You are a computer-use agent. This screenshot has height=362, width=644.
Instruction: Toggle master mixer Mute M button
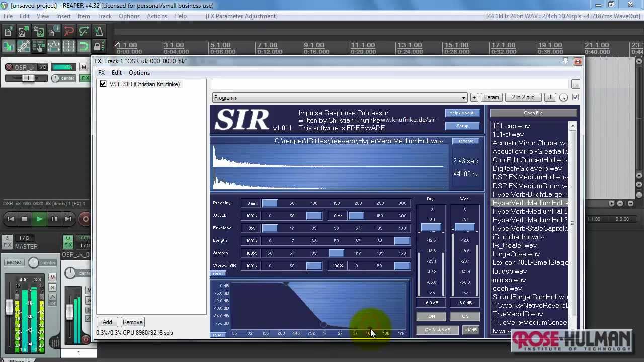52,277
